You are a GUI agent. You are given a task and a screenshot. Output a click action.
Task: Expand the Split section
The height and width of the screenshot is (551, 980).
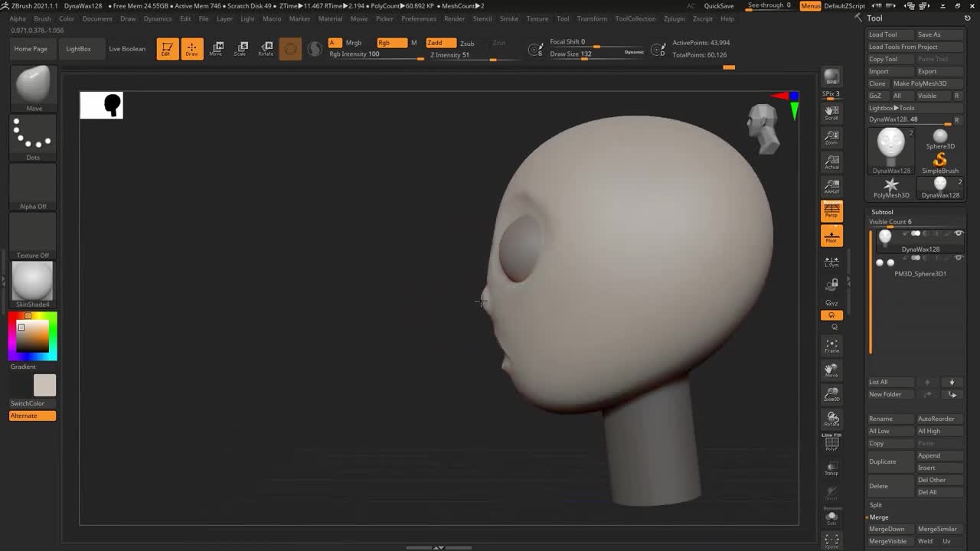[x=876, y=505]
